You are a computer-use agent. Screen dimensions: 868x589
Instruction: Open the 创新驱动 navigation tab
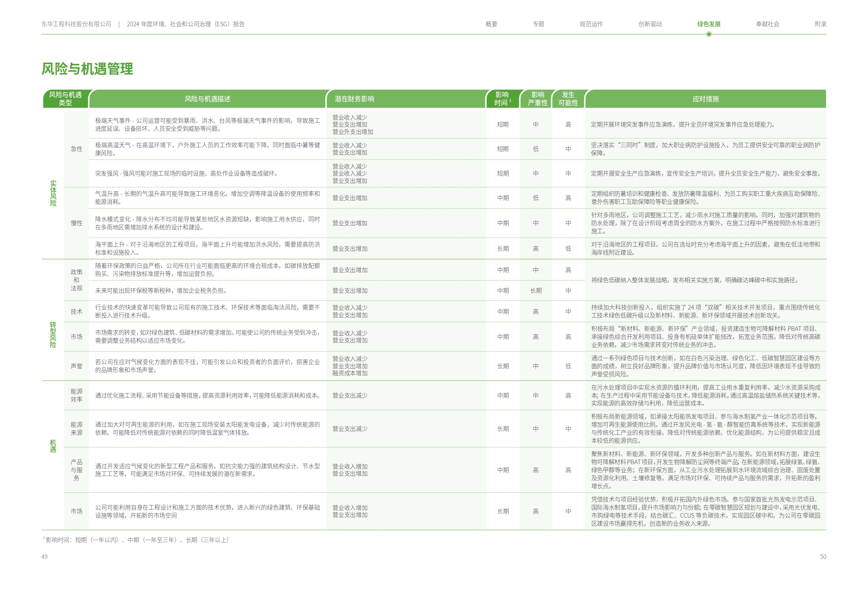coord(650,24)
